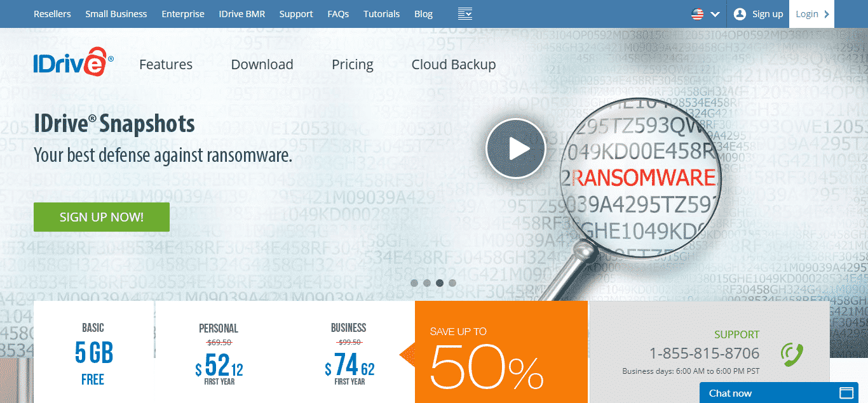Open the FAQs page
The image size is (868, 403).
338,14
